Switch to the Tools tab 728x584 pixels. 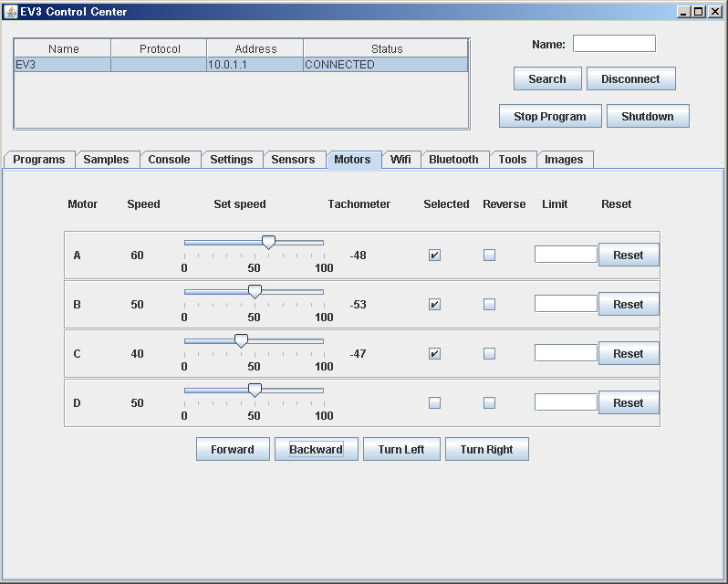[x=513, y=159]
